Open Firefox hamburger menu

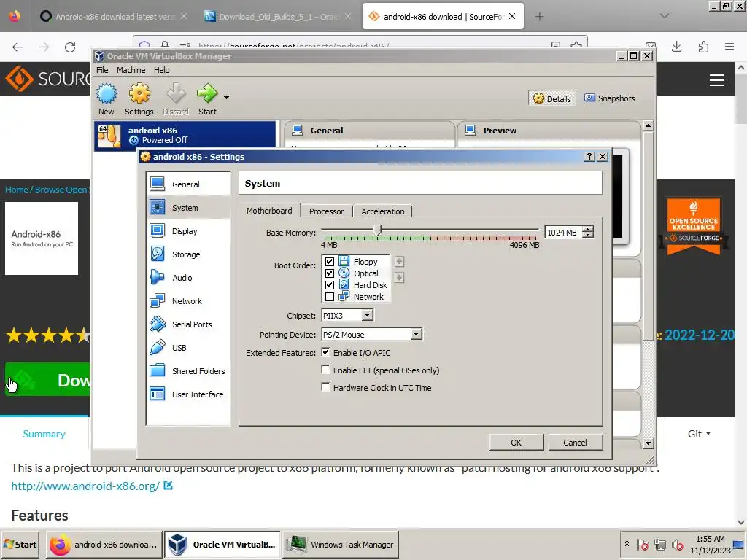(729, 47)
